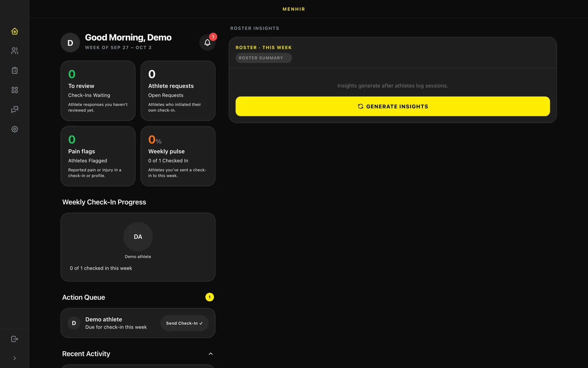Open the clipboard check-ins icon in sidebar
Image resolution: width=588 pixels, height=368 pixels.
coord(15,70)
